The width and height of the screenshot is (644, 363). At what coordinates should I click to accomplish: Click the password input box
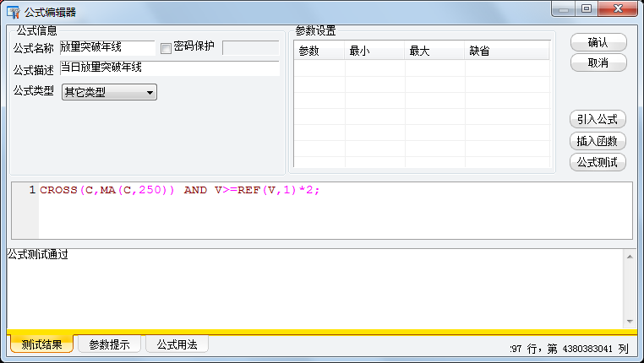click(x=250, y=47)
